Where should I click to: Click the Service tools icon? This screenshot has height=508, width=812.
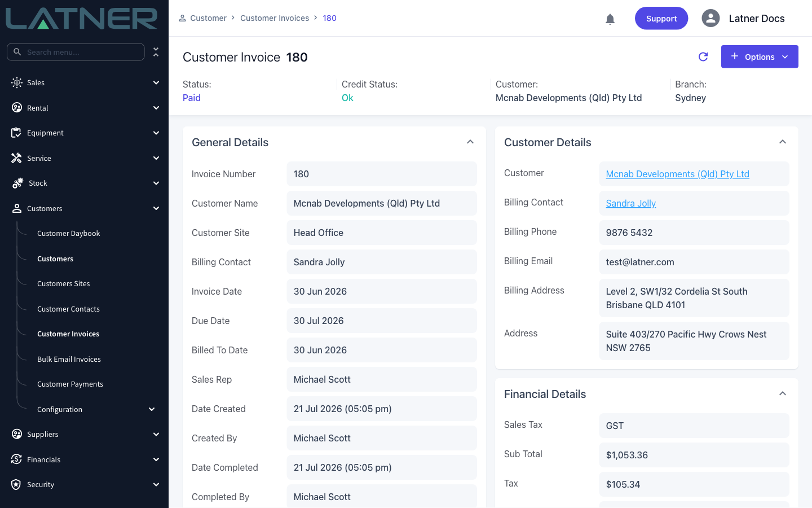click(x=17, y=158)
